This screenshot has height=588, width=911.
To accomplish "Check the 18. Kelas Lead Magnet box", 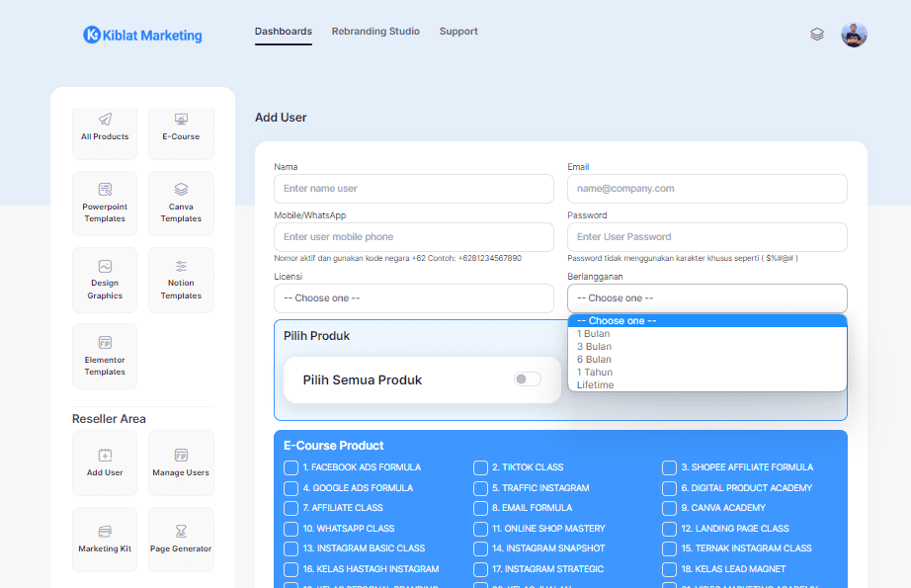I will tap(669, 569).
